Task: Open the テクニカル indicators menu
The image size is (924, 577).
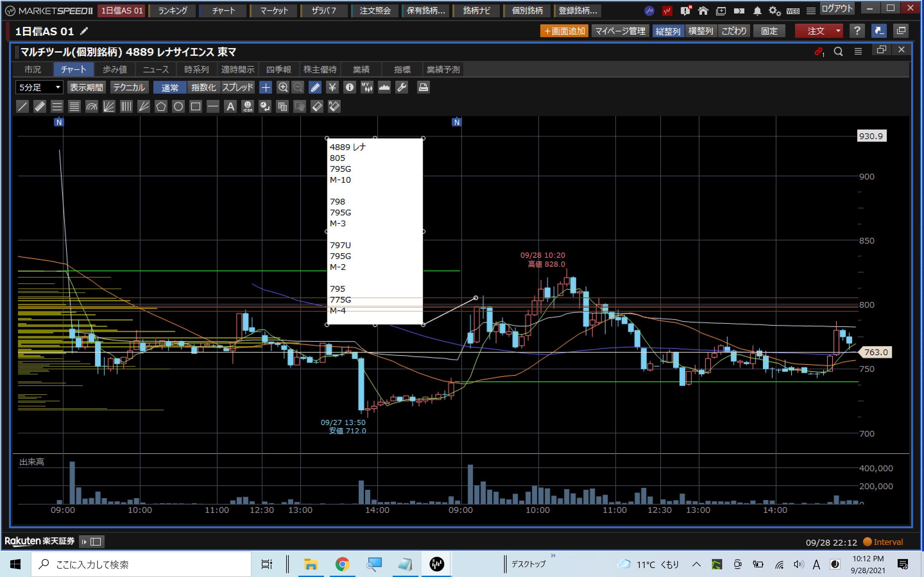Action: (x=129, y=88)
